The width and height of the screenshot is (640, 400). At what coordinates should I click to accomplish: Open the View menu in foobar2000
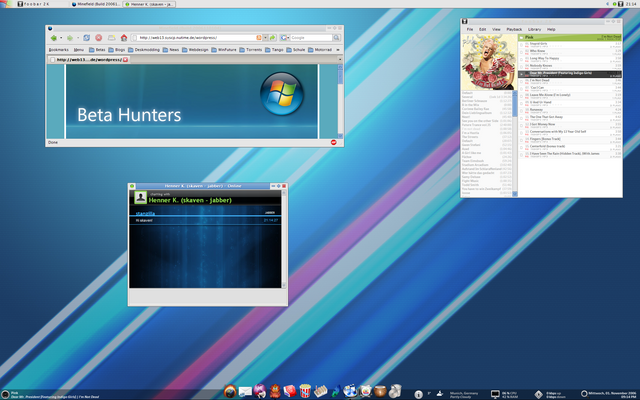point(496,29)
